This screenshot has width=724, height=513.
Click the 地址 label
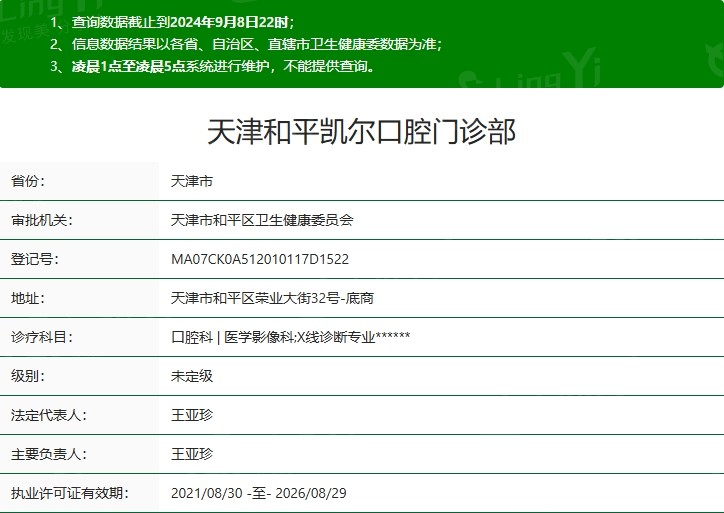(x=28, y=298)
